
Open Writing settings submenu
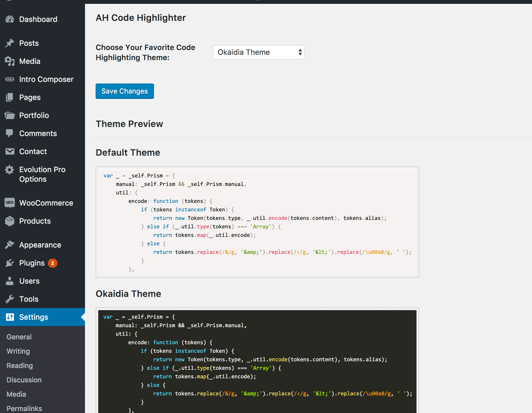tap(18, 351)
